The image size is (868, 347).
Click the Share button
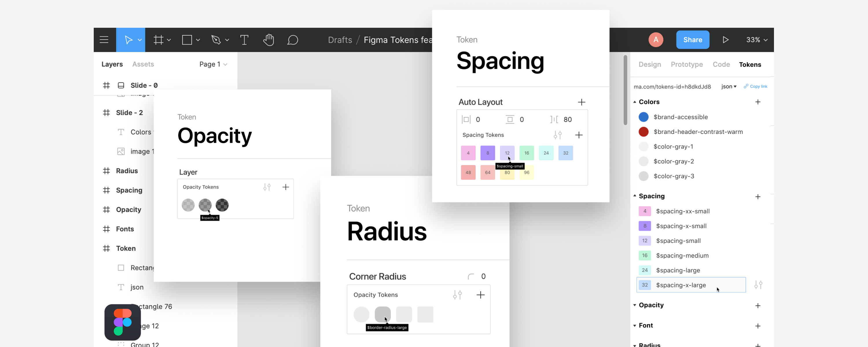pos(692,39)
